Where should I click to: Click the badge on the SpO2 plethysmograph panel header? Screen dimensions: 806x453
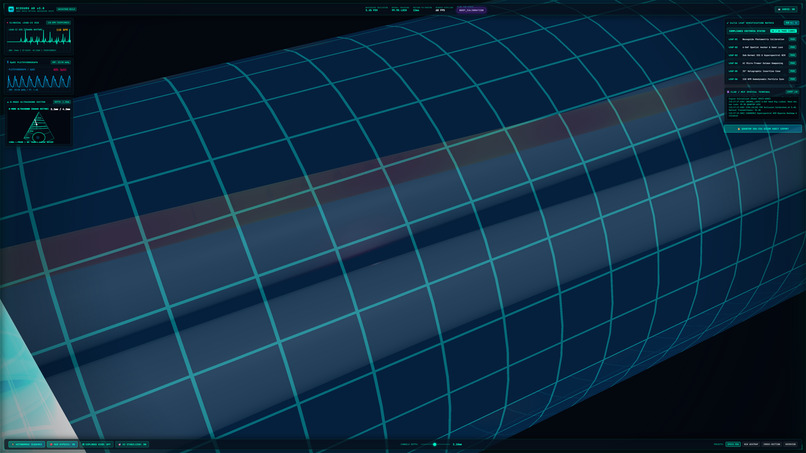pyautogui.click(x=60, y=62)
